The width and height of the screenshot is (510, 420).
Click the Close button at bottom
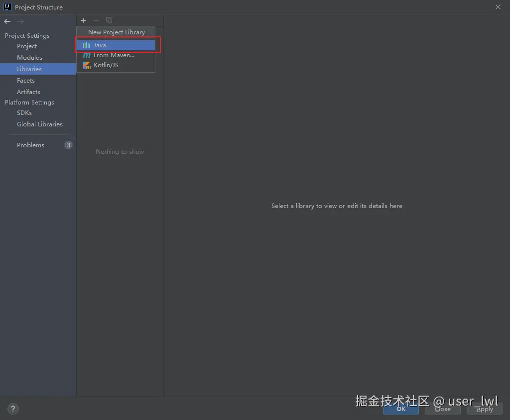pos(443,409)
